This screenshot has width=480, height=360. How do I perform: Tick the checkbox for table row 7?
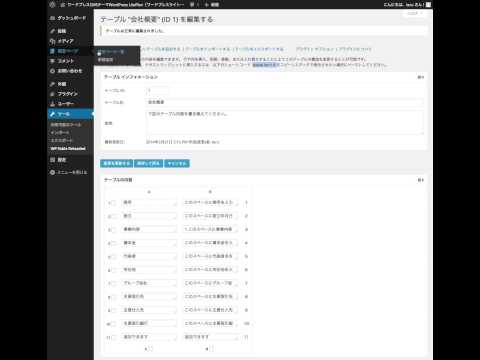pyautogui.click(x=113, y=284)
